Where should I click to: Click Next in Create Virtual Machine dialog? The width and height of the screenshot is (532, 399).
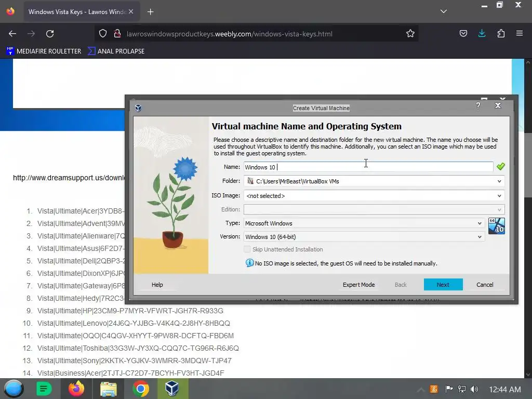coord(443,285)
